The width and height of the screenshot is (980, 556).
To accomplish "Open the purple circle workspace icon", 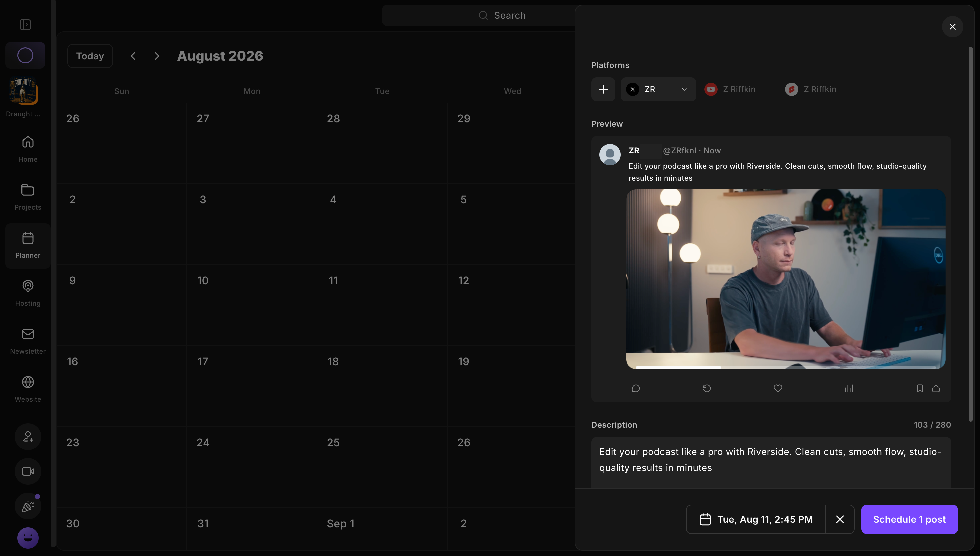I will 25,55.
